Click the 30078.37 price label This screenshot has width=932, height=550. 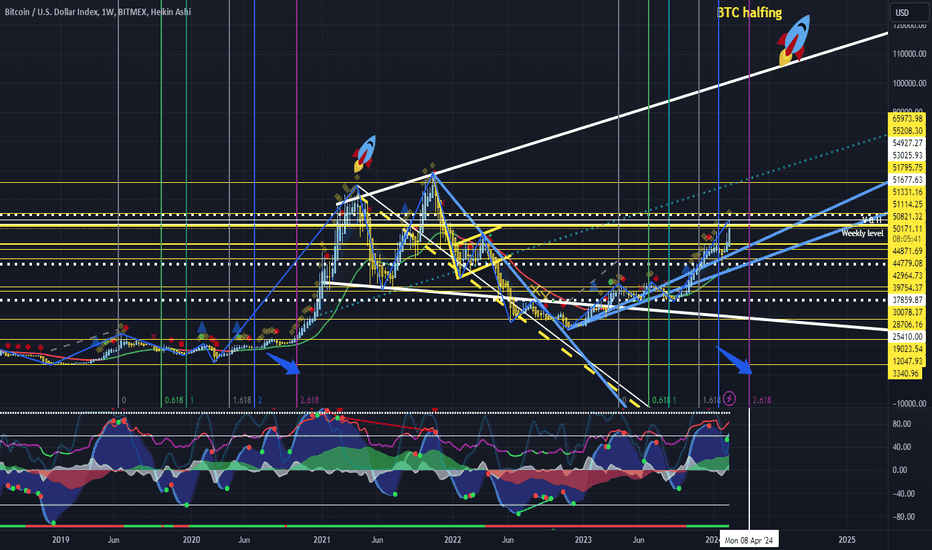908,312
